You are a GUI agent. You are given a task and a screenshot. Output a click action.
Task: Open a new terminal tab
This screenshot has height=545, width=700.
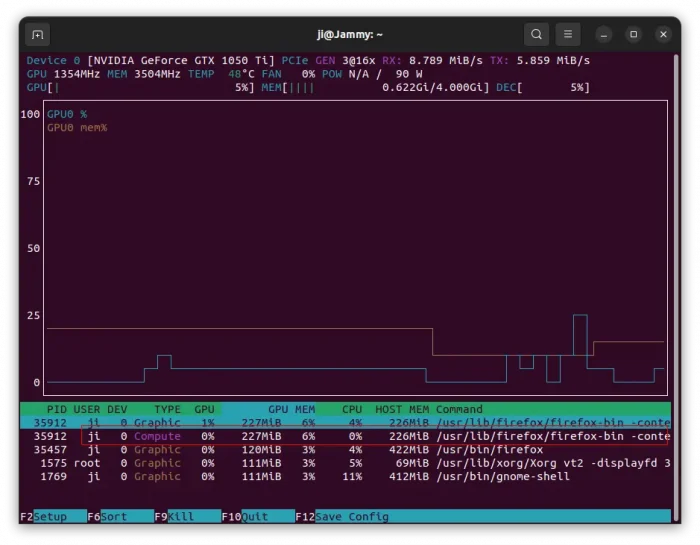point(38,34)
